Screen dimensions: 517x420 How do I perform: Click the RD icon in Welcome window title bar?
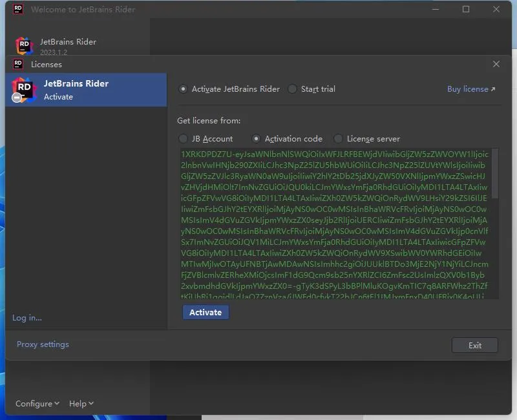point(18,9)
